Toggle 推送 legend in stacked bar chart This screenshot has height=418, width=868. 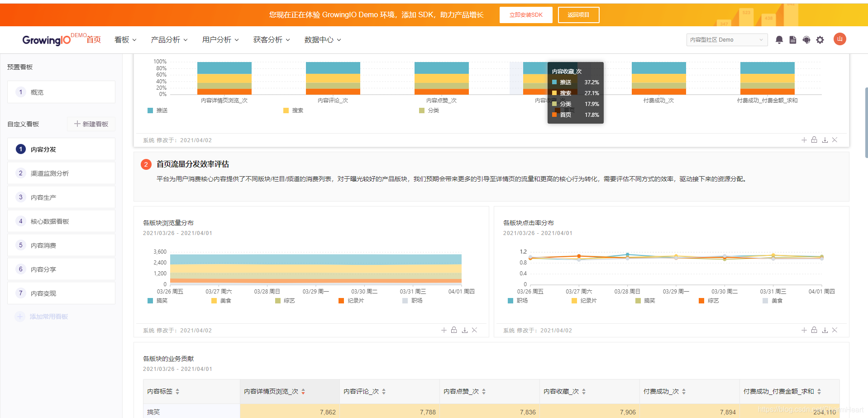[x=157, y=111]
